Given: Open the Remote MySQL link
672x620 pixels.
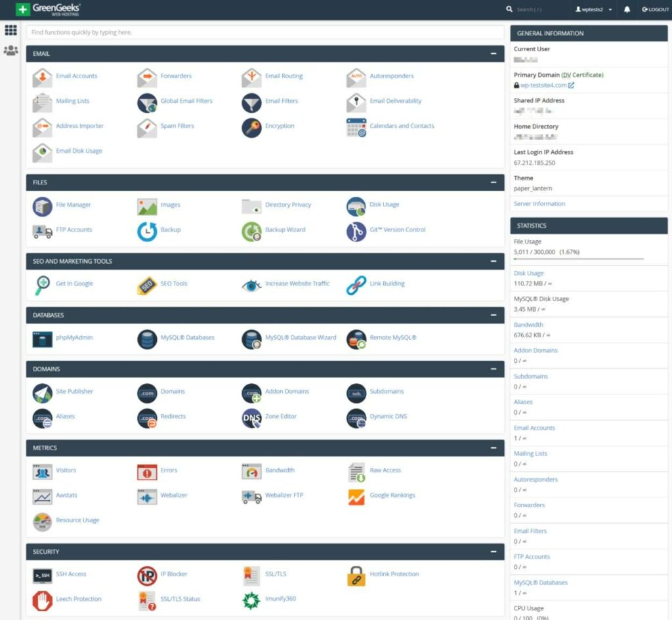Looking at the screenshot, I should 393,337.
